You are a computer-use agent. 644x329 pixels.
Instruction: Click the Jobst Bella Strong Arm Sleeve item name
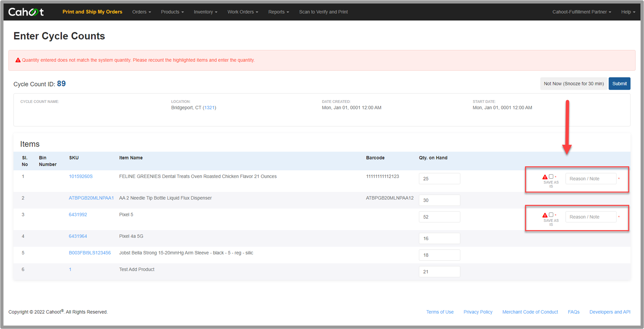(x=186, y=253)
